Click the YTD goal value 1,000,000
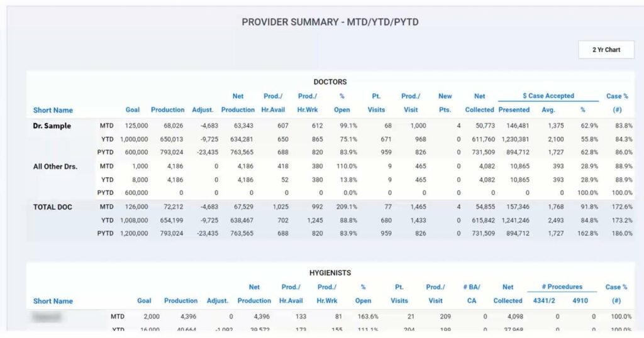The width and height of the screenshot is (644, 338). point(134,139)
